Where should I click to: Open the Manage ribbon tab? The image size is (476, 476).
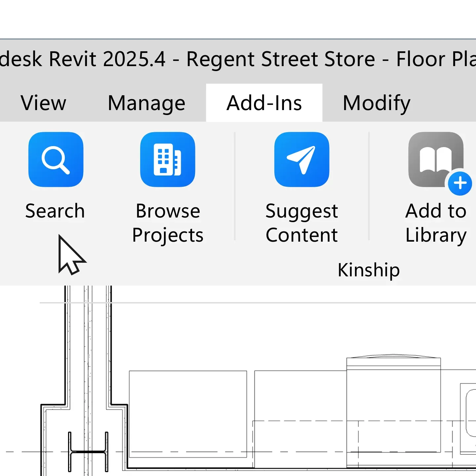point(146,103)
